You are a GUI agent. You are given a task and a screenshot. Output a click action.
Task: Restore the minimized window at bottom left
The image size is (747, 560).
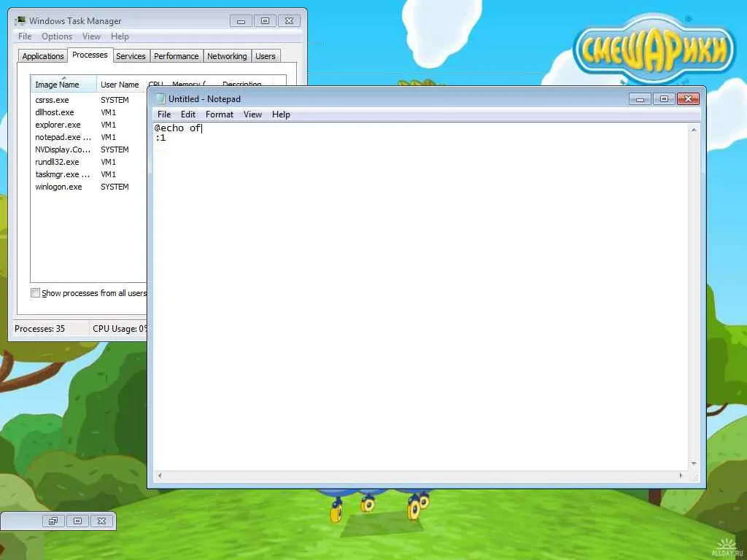coord(53,521)
